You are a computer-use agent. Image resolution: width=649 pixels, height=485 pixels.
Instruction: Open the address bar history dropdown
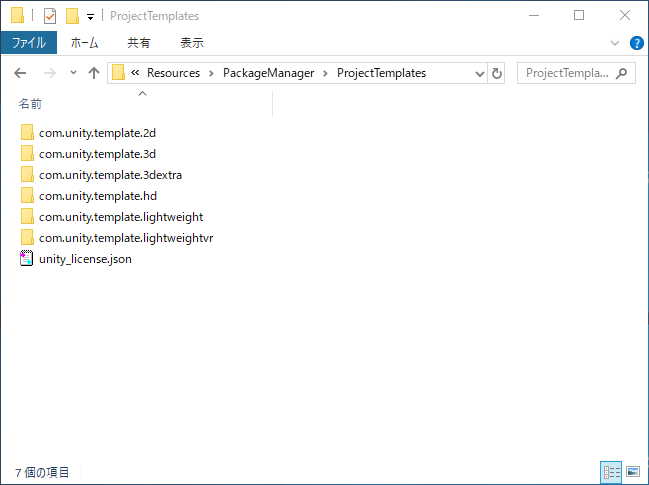point(480,74)
